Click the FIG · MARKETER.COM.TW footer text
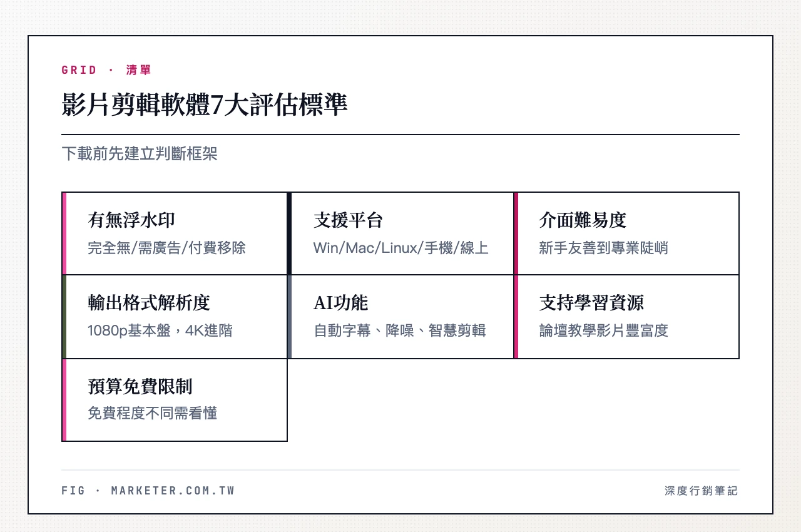 [148, 491]
